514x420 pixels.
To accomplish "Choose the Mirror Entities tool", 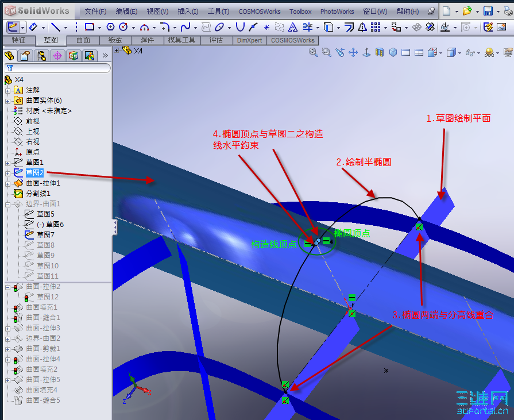I will coord(362,27).
